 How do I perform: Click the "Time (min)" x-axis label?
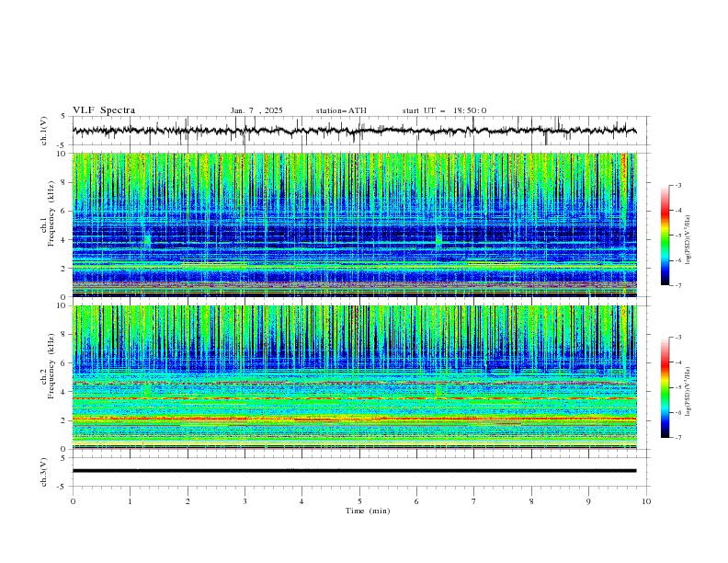(368, 511)
